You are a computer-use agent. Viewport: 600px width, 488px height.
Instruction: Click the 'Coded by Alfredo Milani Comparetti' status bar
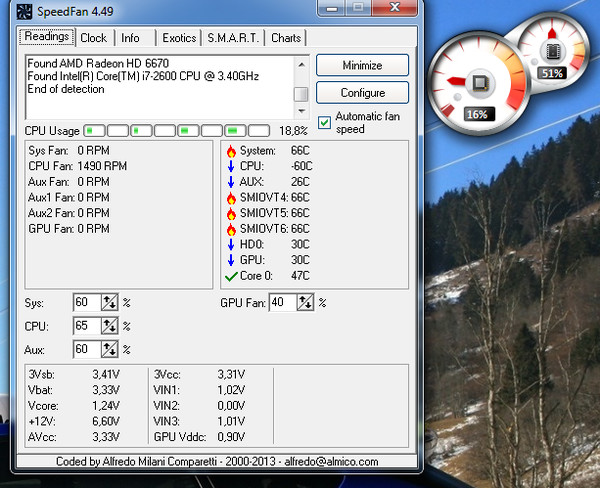(x=217, y=461)
